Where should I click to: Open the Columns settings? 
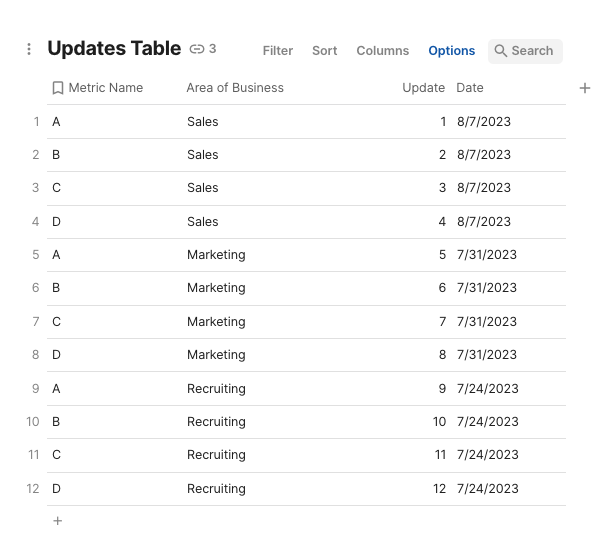tap(382, 51)
